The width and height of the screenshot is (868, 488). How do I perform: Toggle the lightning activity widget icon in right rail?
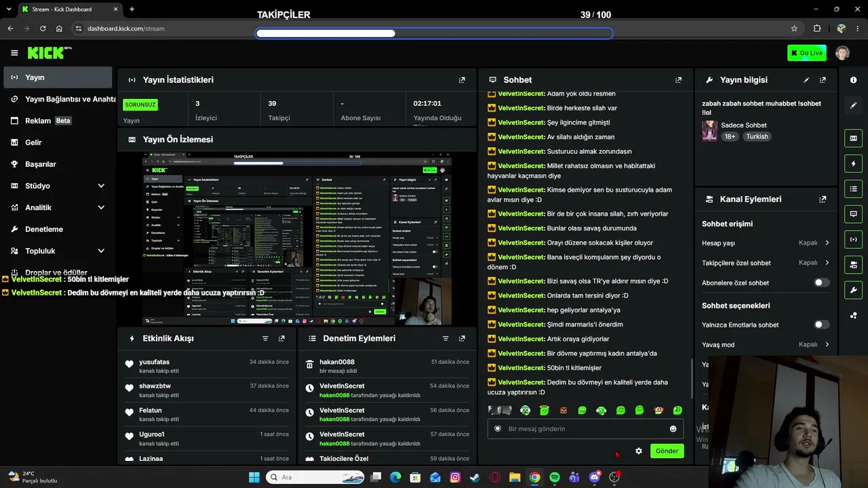click(853, 163)
